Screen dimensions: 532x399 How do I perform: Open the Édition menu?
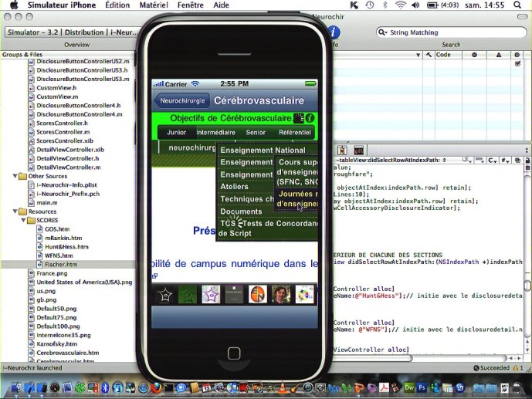tap(117, 5)
